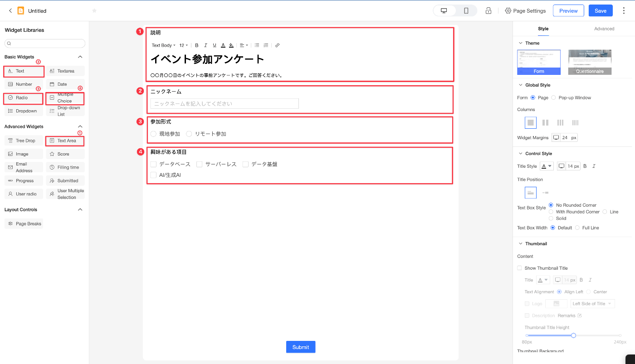635x364 pixels.
Task: Select the Questionnaire theme thumbnail
Action: click(590, 62)
